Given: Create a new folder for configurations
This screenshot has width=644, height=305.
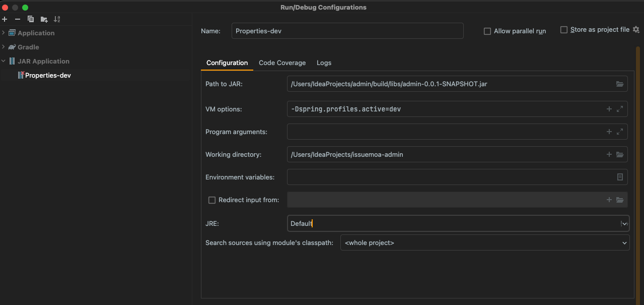Looking at the screenshot, I should click(x=44, y=19).
